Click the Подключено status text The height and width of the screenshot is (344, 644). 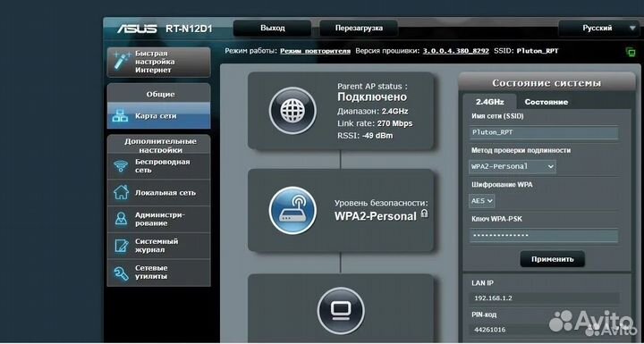tap(372, 97)
